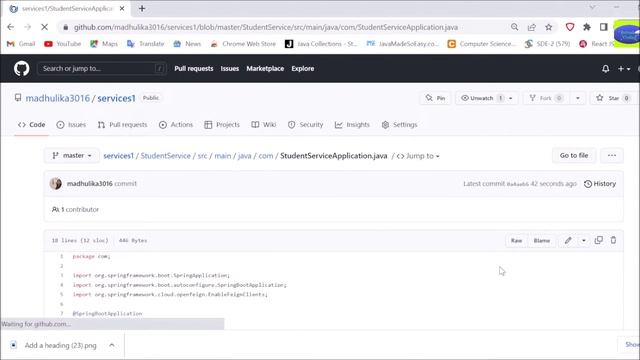Open the three-dot file options menu
The height and width of the screenshot is (360, 640).
(x=611, y=156)
